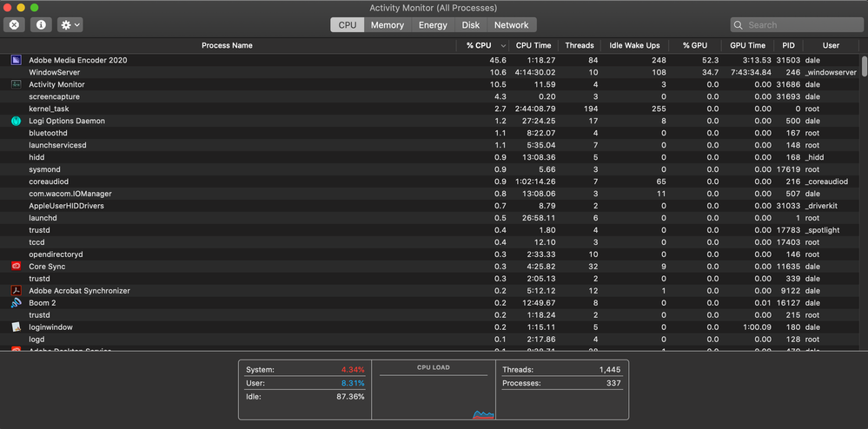
Task: Select the sysmond process row
Action: pyautogui.click(x=430, y=169)
